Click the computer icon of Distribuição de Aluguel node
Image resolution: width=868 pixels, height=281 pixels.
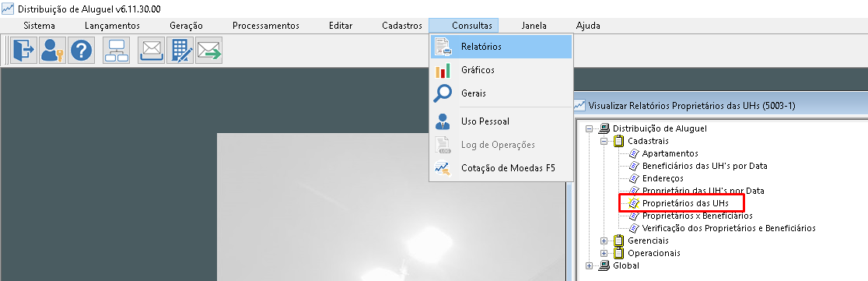click(x=604, y=128)
